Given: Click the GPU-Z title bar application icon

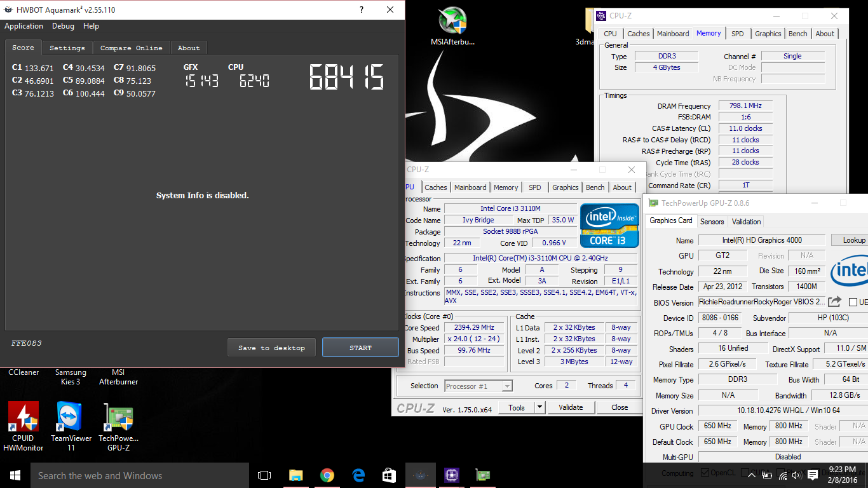Looking at the screenshot, I should click(653, 203).
